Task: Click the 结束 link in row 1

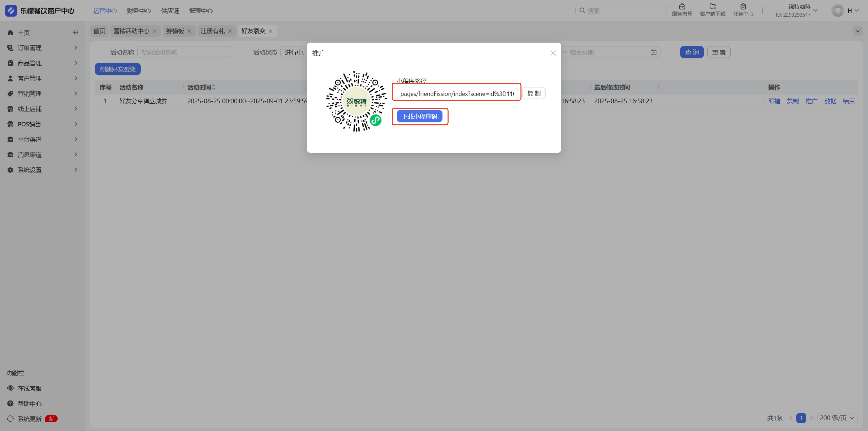Action: pyautogui.click(x=849, y=101)
